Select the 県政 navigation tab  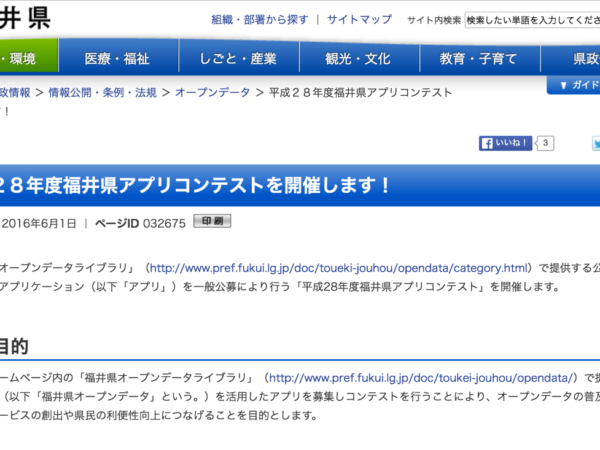pyautogui.click(x=571, y=58)
